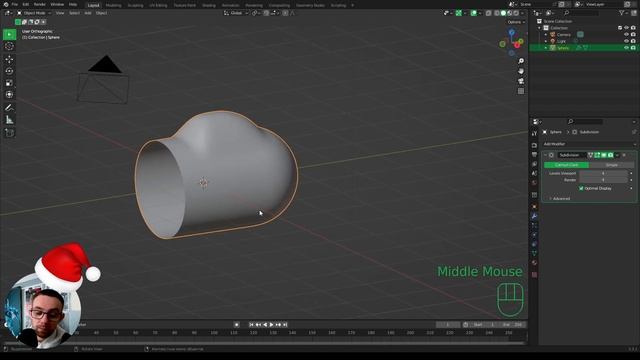The height and width of the screenshot is (360, 640).
Task: Toggle Collection exclude from view layer checkbox
Action: pos(620,28)
